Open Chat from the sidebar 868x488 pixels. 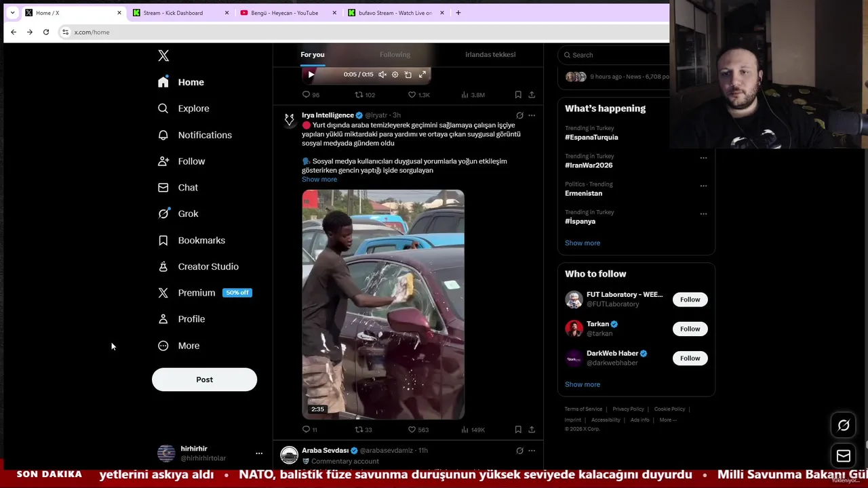178,188
